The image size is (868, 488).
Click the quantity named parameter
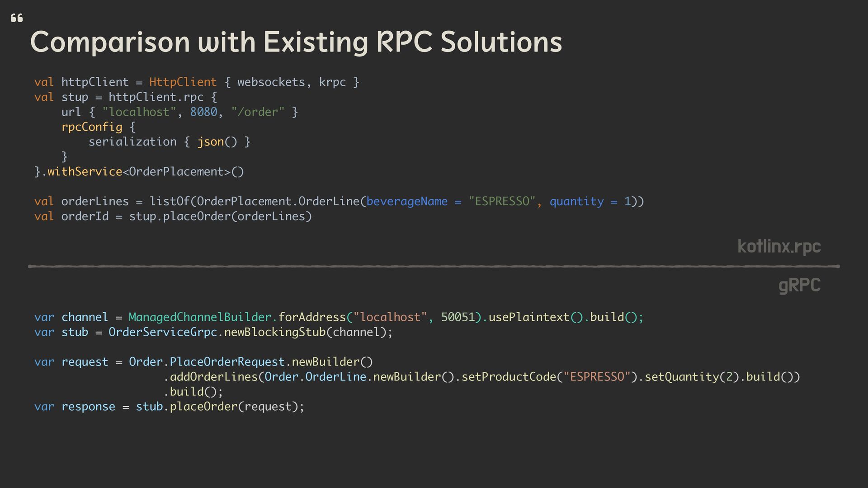[x=576, y=202]
